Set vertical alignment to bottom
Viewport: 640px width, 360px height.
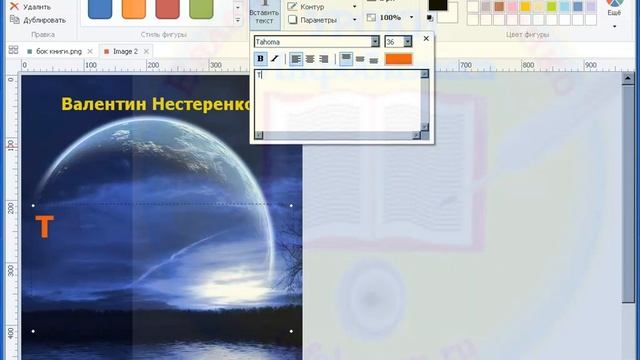pyautogui.click(x=373, y=59)
